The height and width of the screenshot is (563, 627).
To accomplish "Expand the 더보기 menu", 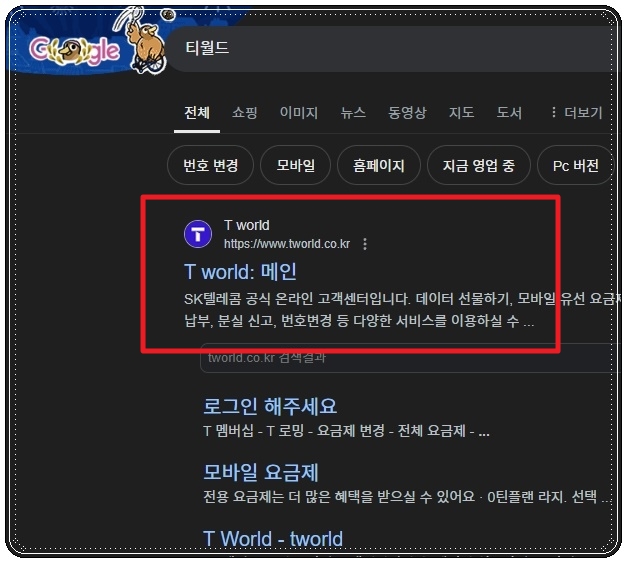I will point(576,113).
